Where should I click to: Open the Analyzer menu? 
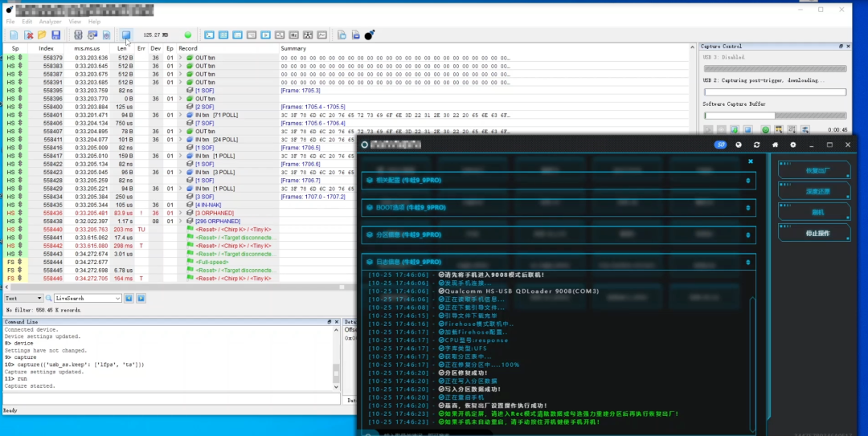point(51,22)
